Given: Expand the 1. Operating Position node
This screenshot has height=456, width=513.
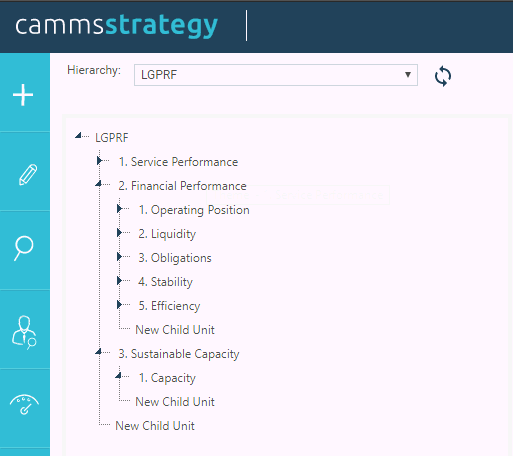Looking at the screenshot, I should 119,209.
